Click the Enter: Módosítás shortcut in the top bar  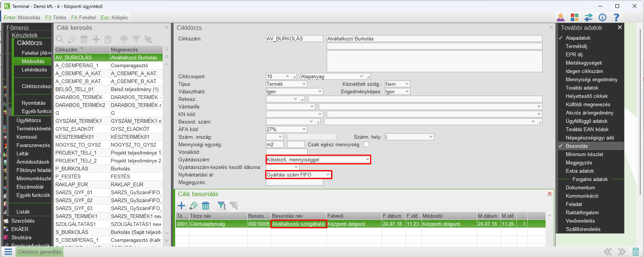click(22, 17)
